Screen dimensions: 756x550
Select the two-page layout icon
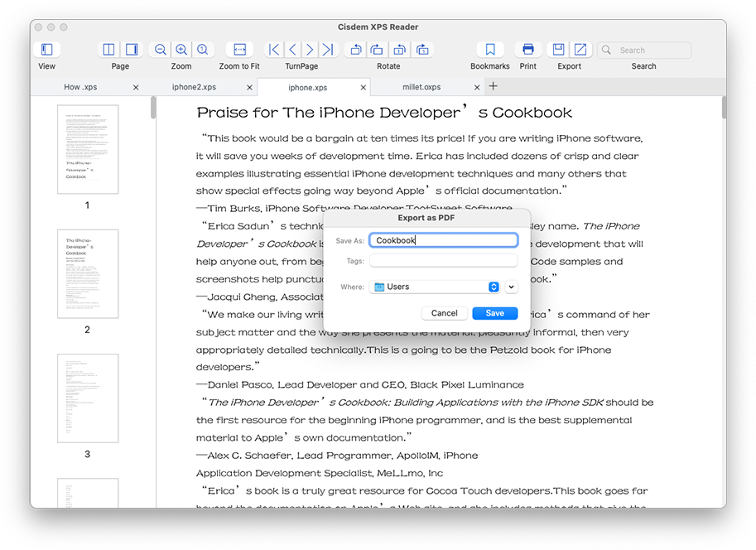[109, 50]
